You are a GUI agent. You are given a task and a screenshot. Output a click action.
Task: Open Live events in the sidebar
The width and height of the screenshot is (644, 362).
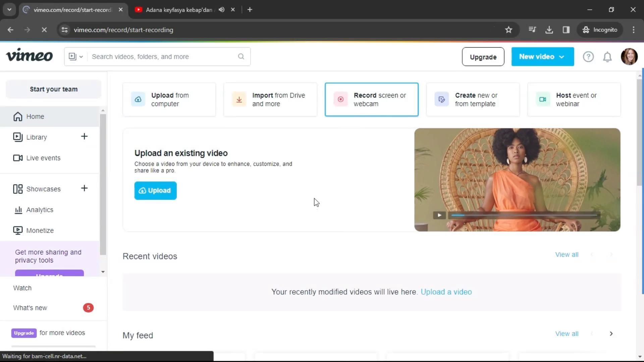tap(43, 158)
